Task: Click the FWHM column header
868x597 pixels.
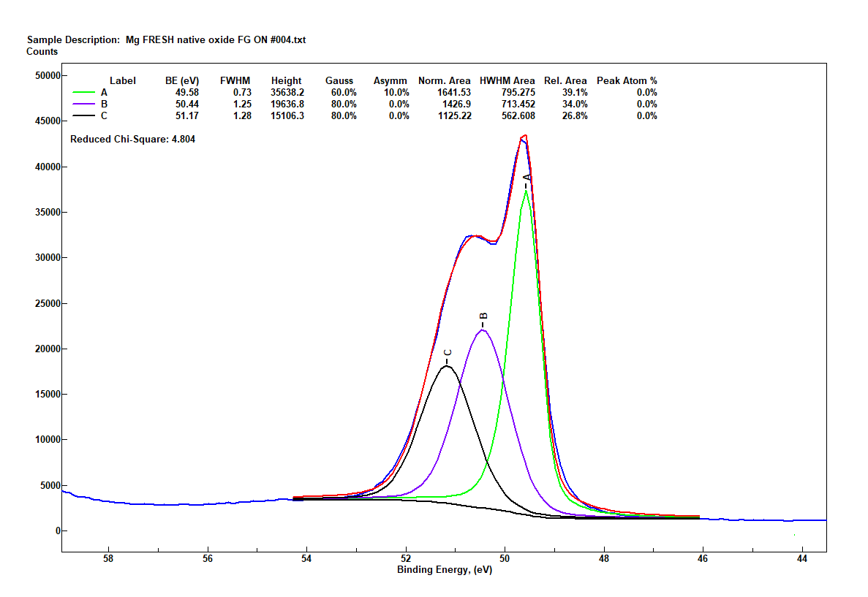Action: point(236,80)
